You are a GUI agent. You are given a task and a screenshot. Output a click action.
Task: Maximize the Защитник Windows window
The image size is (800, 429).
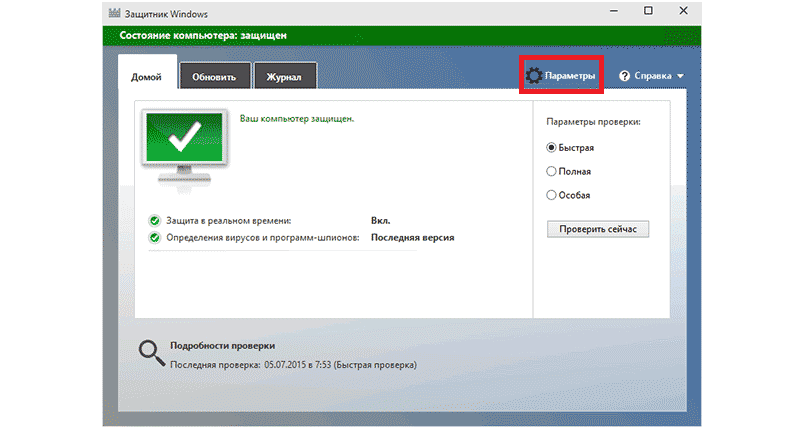(648, 11)
